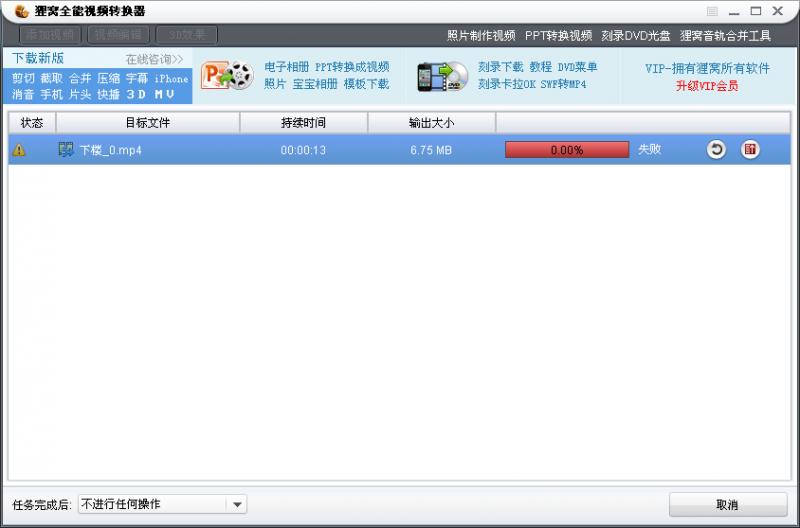Click the VIP-拥有狸窝所有软件 link

coord(707,68)
